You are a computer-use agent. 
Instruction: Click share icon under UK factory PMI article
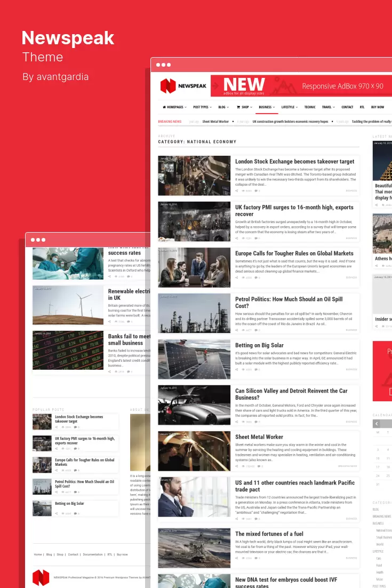pos(236,238)
